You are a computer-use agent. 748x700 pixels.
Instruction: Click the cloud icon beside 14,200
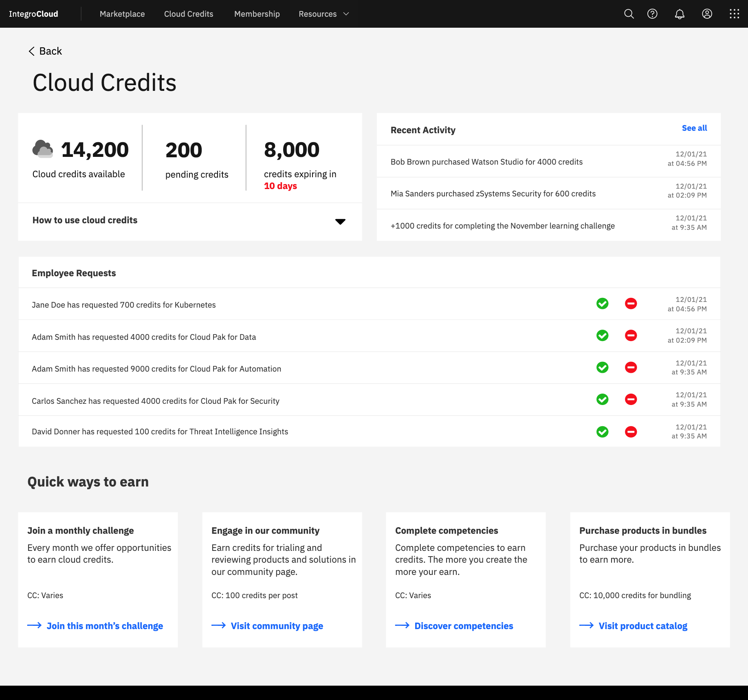tap(43, 149)
